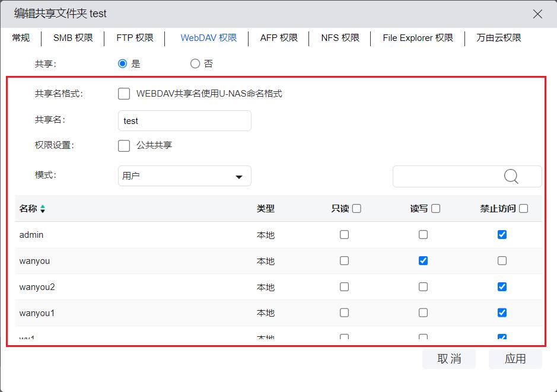Viewport: 557px width, 392px height.
Task: Check the 只读 select-all header checkbox
Action: click(x=357, y=209)
